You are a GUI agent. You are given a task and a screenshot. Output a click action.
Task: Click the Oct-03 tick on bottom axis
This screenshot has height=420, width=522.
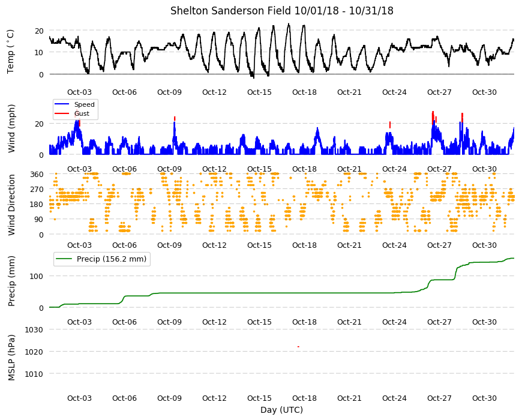(79, 398)
